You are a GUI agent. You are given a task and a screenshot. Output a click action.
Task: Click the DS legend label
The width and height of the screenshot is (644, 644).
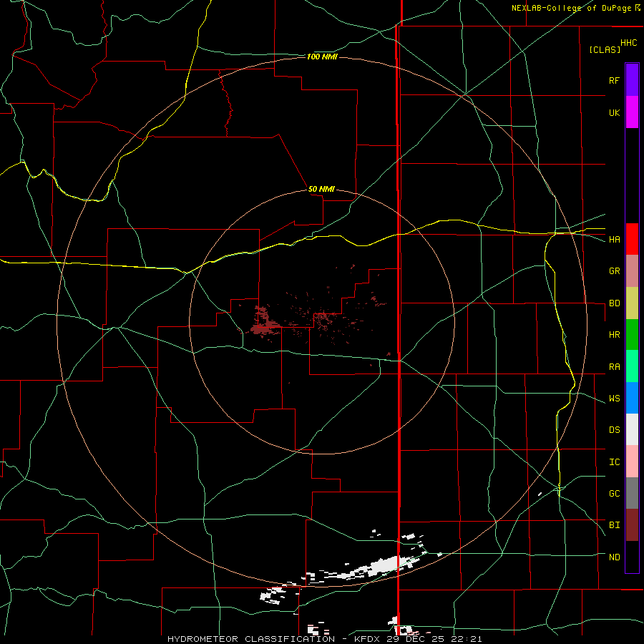(x=614, y=430)
